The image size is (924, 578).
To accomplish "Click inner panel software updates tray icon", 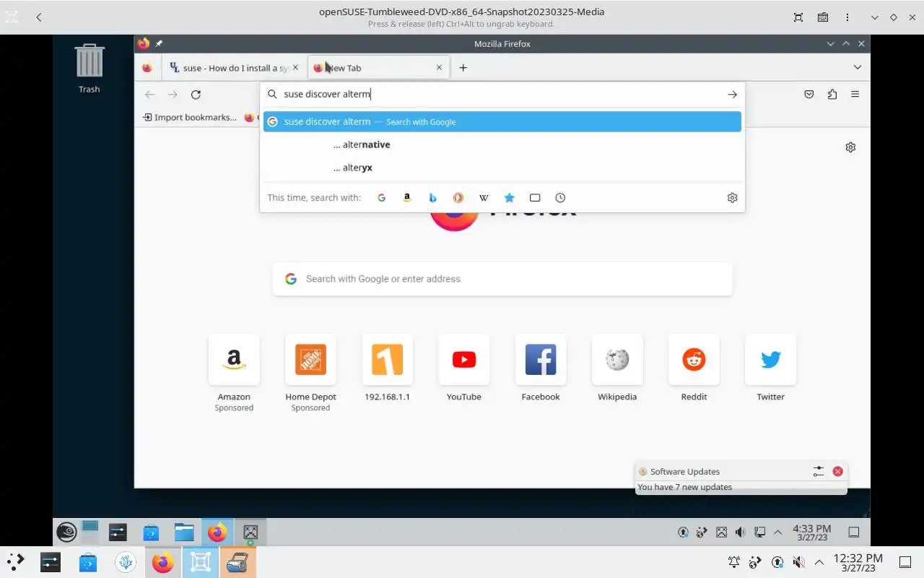I will pyautogui.click(x=683, y=532).
